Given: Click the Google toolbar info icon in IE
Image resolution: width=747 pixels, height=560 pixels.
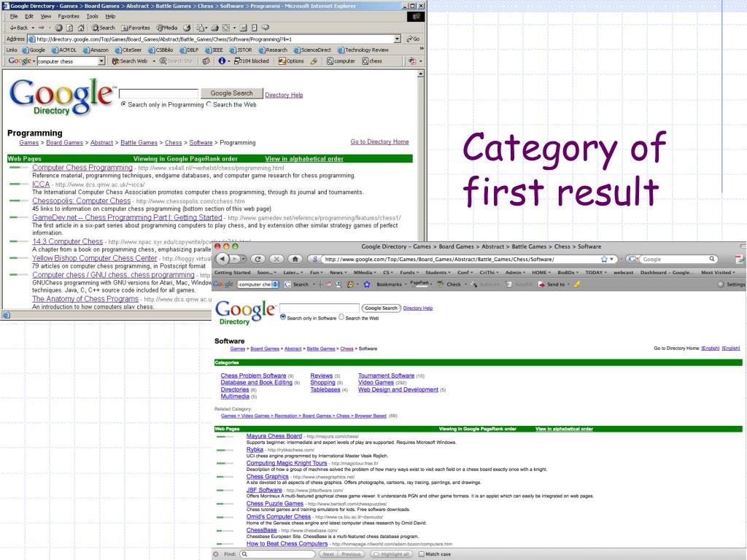Looking at the screenshot, I should [222, 61].
